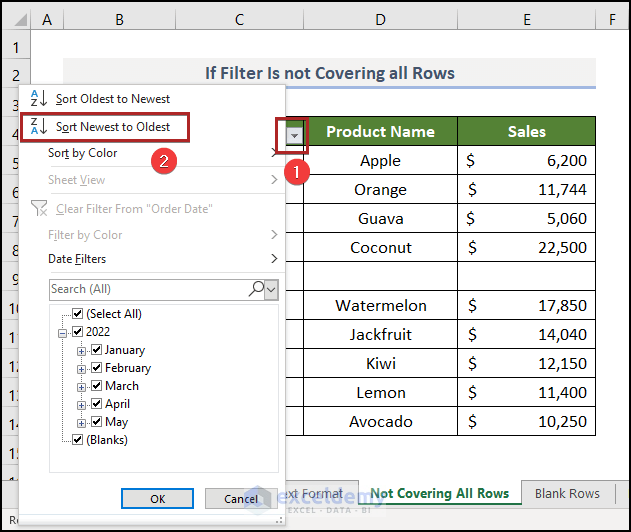The image size is (631, 532).
Task: Select the sales value 10,250
Action: [526, 421]
